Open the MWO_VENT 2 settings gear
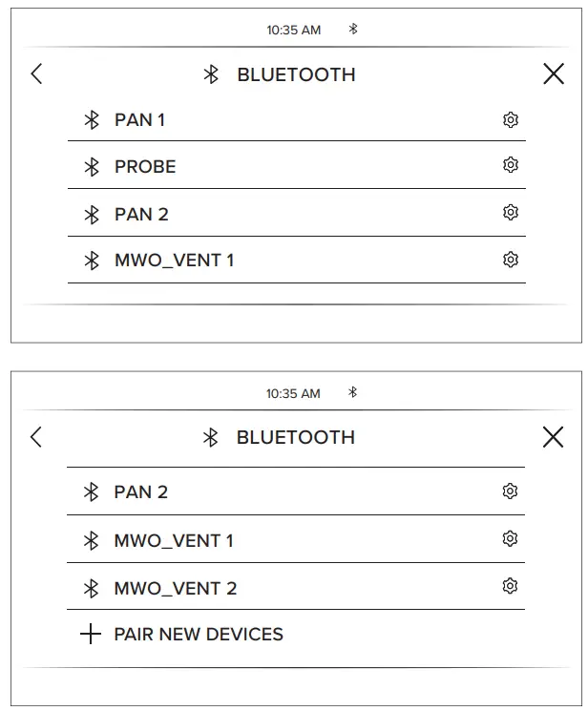This screenshot has height=711, width=588. pyautogui.click(x=510, y=586)
